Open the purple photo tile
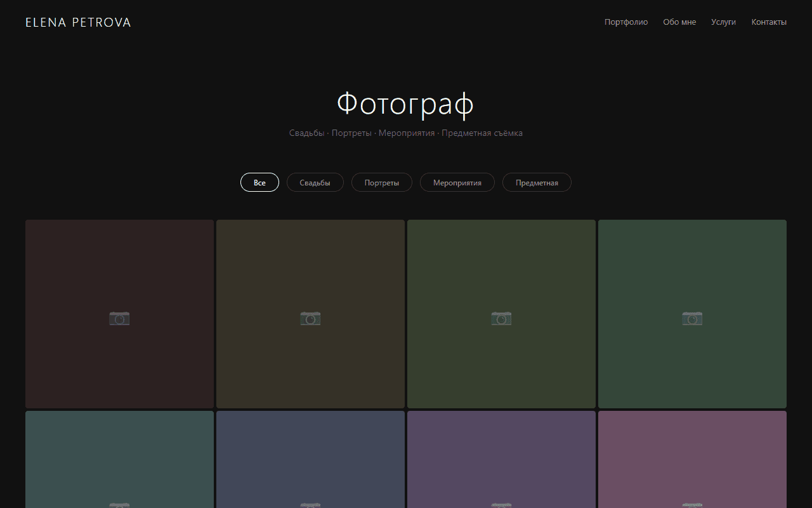 [x=501, y=459]
